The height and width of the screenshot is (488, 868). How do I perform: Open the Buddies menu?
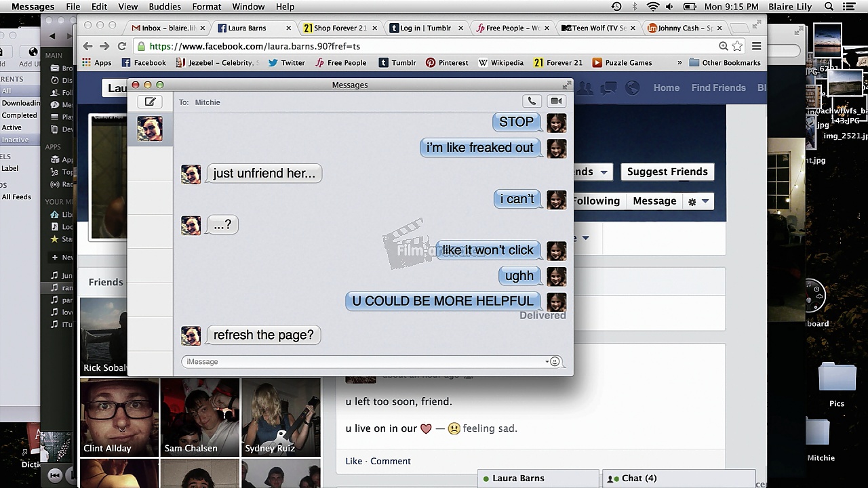[x=165, y=7]
